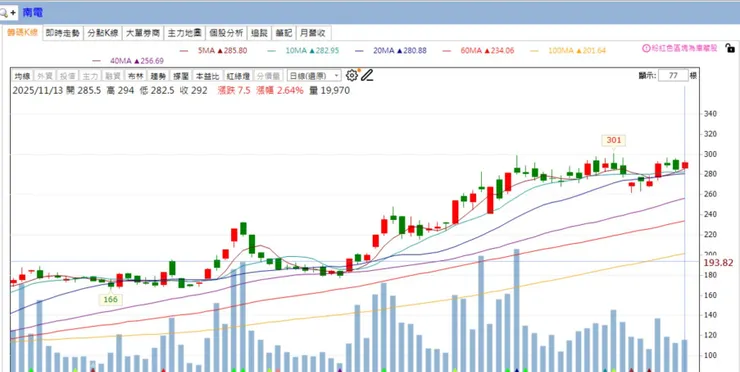Click the 5MA value 285.80
Screen dimensions: 740x372
(x=235, y=51)
